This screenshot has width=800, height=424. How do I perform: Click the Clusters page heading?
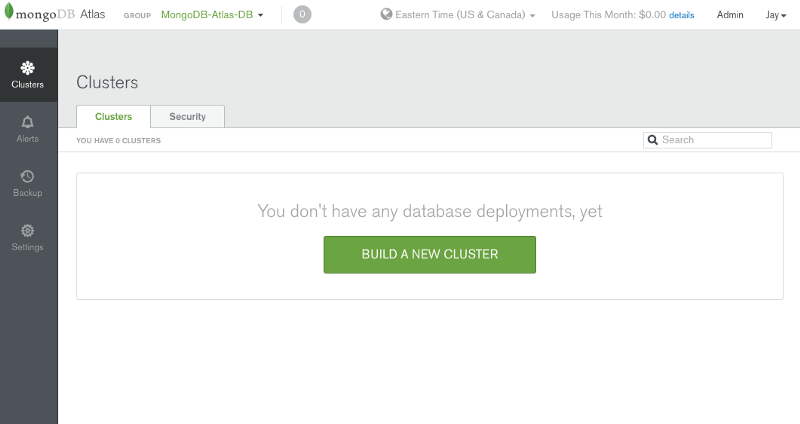(x=107, y=82)
